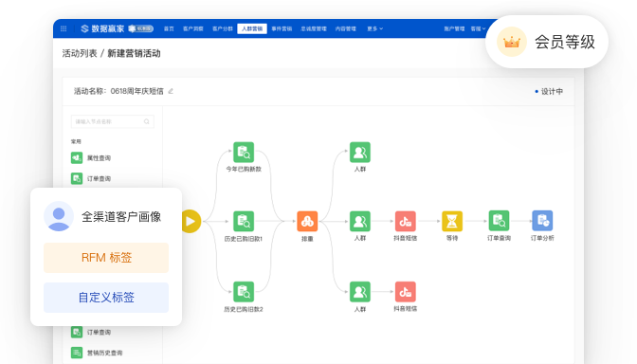Select the orange 排重 node
The height and width of the screenshot is (364, 637).
(x=307, y=222)
